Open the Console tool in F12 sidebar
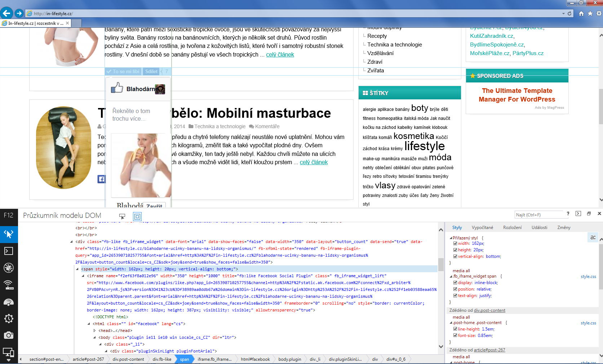The image size is (603, 364). tap(9, 251)
